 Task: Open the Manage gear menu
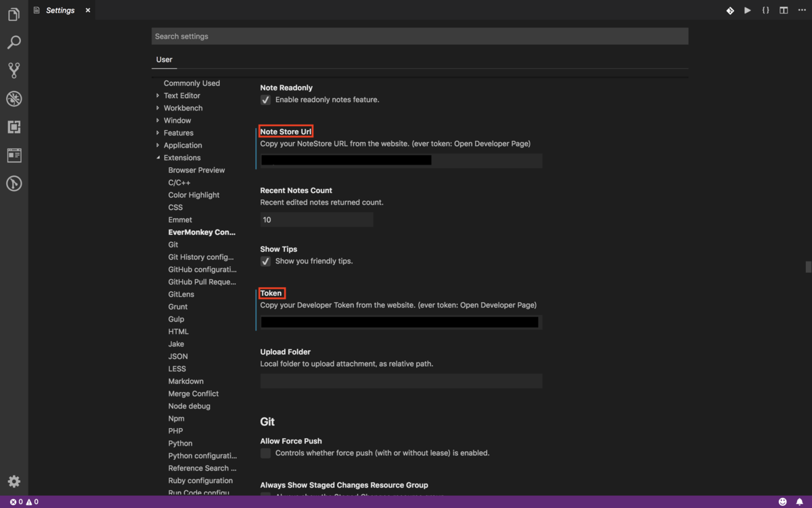coord(14,482)
